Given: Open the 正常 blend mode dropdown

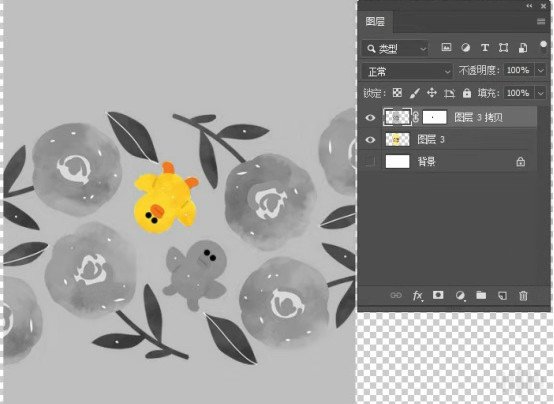Looking at the screenshot, I should click(x=407, y=71).
